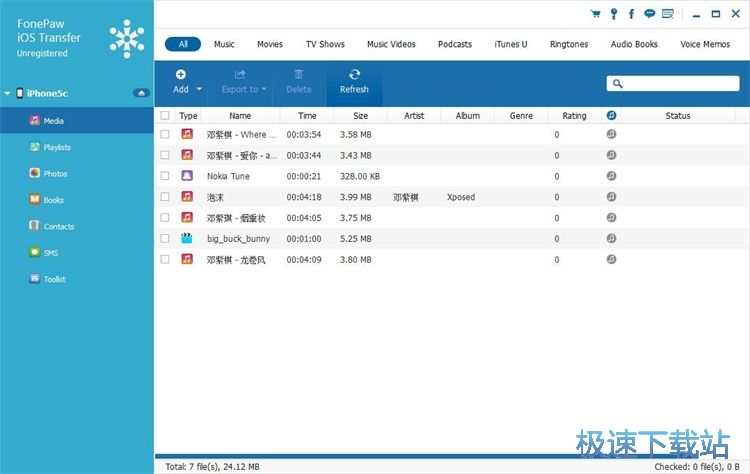Screen dimensions: 750x474
Task: Click music type icon of 00:03:54 song
Action: pyautogui.click(x=187, y=134)
